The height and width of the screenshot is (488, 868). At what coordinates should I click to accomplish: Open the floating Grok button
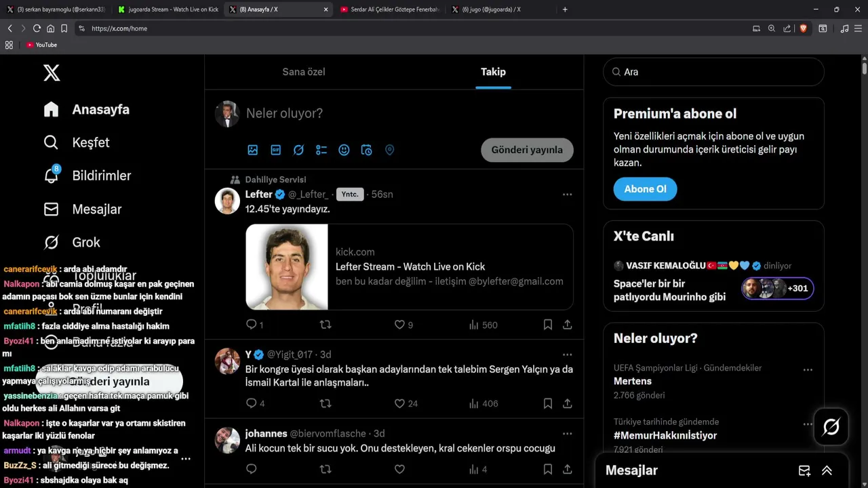coord(831,426)
